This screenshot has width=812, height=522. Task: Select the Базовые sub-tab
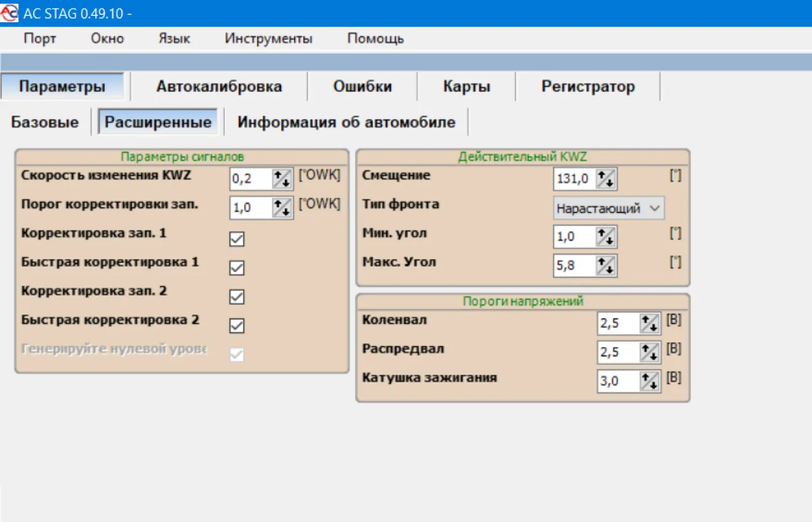(x=45, y=122)
